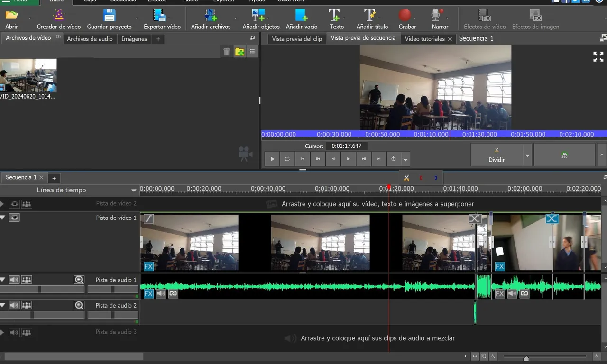Collapse the Pista de vídeo 1 track
The width and height of the screenshot is (607, 364).
pos(3,218)
